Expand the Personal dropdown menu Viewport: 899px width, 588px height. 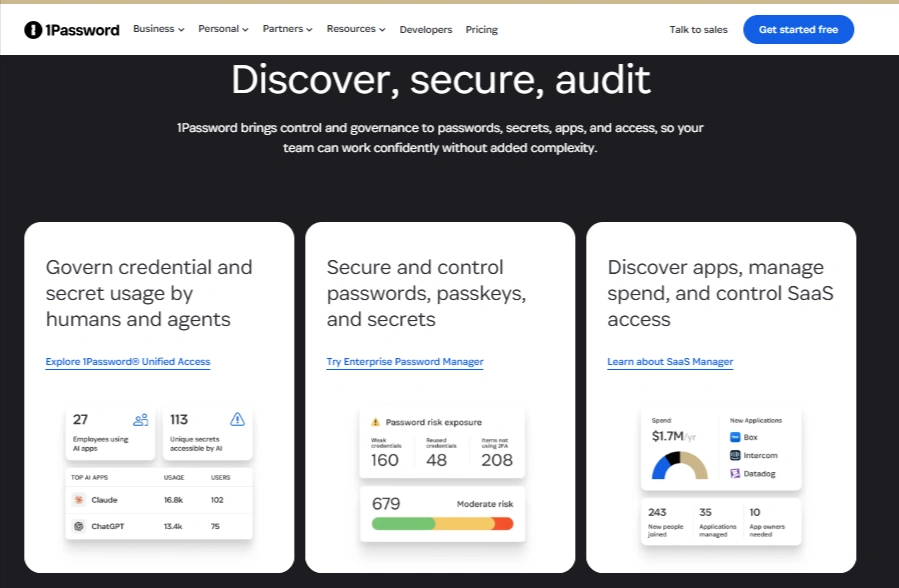(223, 29)
